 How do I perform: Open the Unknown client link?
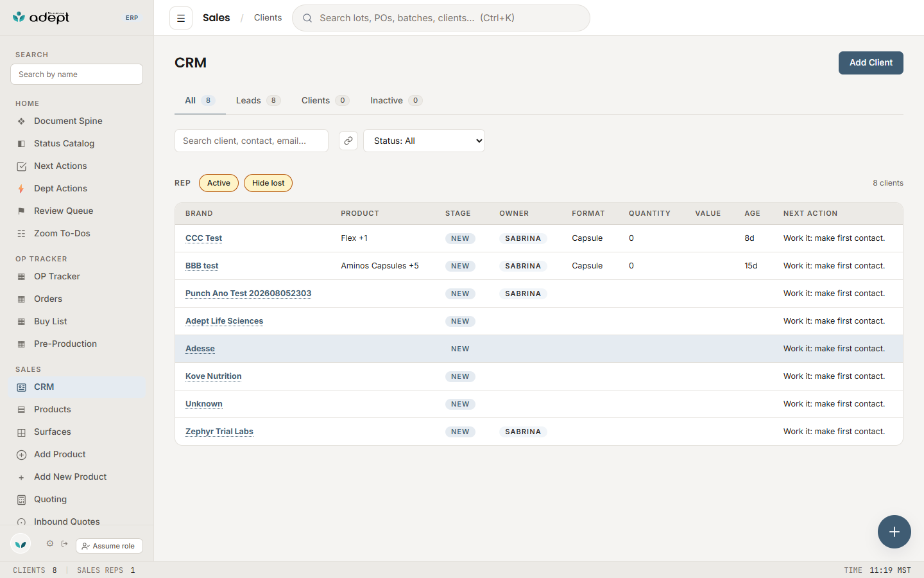click(x=204, y=404)
